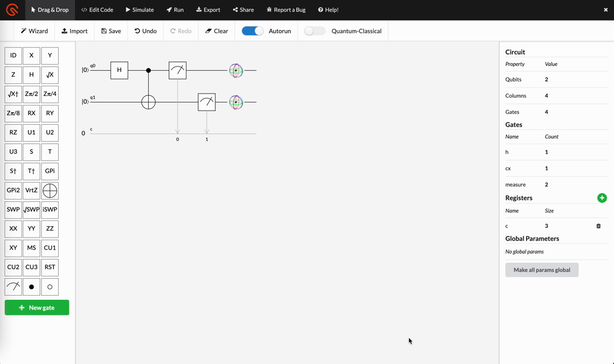Click Make all params global

click(x=541, y=269)
